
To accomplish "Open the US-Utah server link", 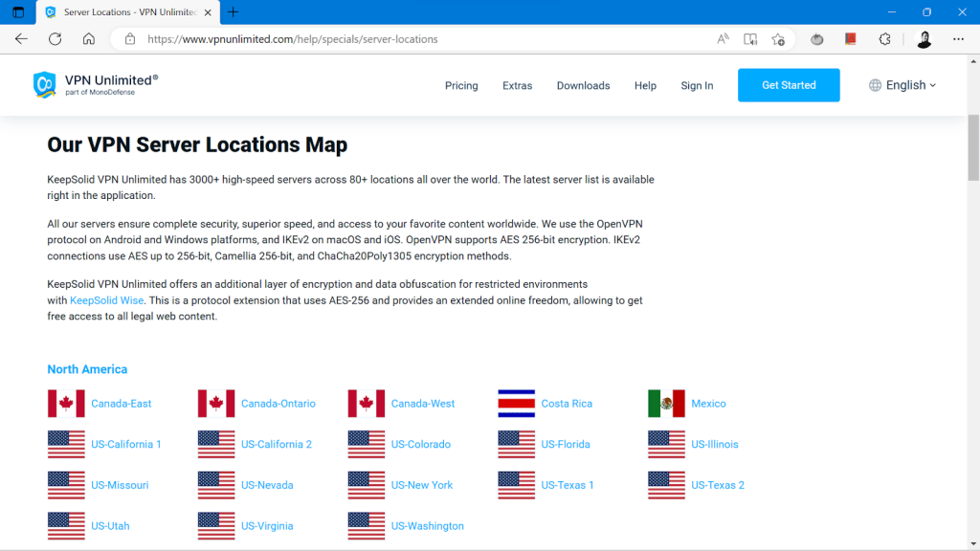I will (x=111, y=526).
